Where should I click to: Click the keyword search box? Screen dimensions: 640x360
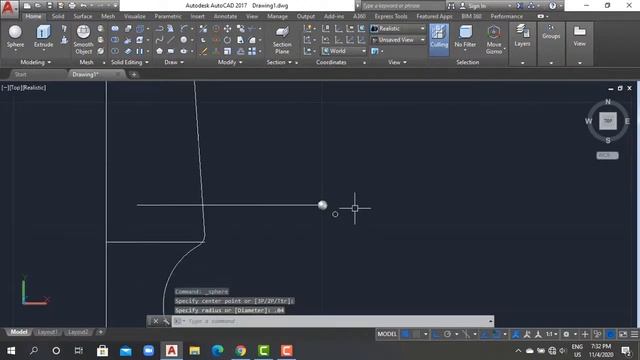click(403, 6)
